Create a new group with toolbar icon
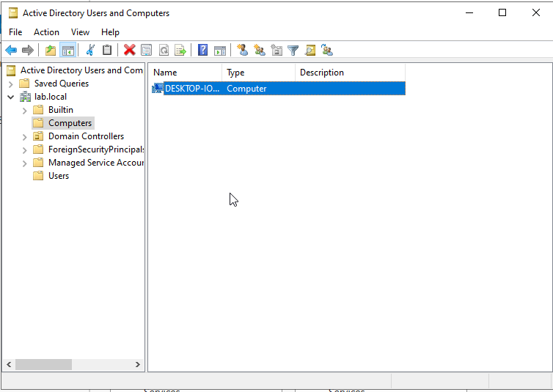Image resolution: width=553 pixels, height=392 pixels. (x=259, y=50)
